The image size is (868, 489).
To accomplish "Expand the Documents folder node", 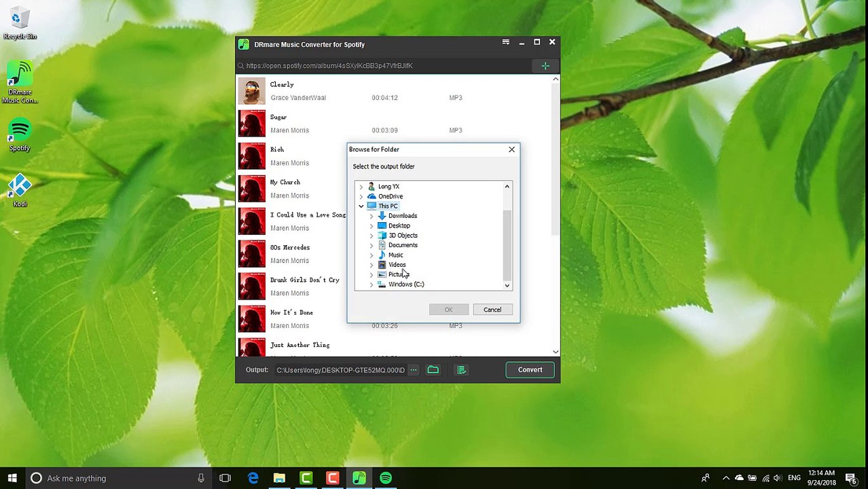I will (x=372, y=245).
